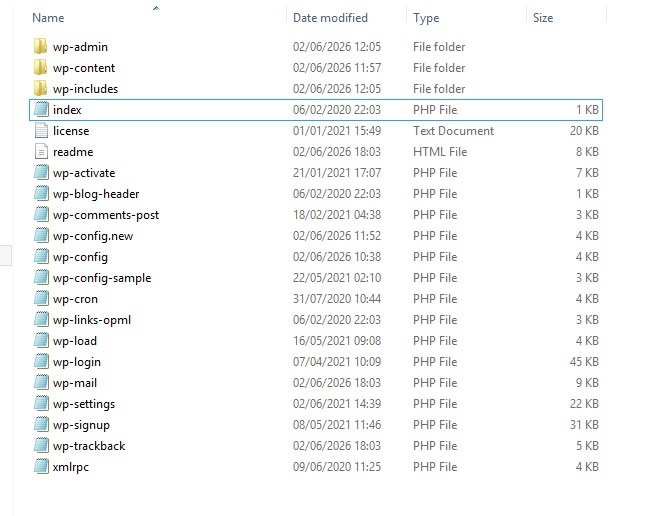
Task: Click the wp-trackback file icon
Action: pyautogui.click(x=41, y=446)
